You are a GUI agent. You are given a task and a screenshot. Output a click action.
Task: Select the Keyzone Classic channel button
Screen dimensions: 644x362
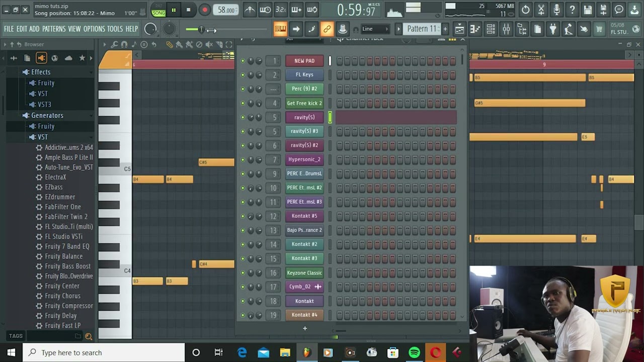(x=304, y=273)
